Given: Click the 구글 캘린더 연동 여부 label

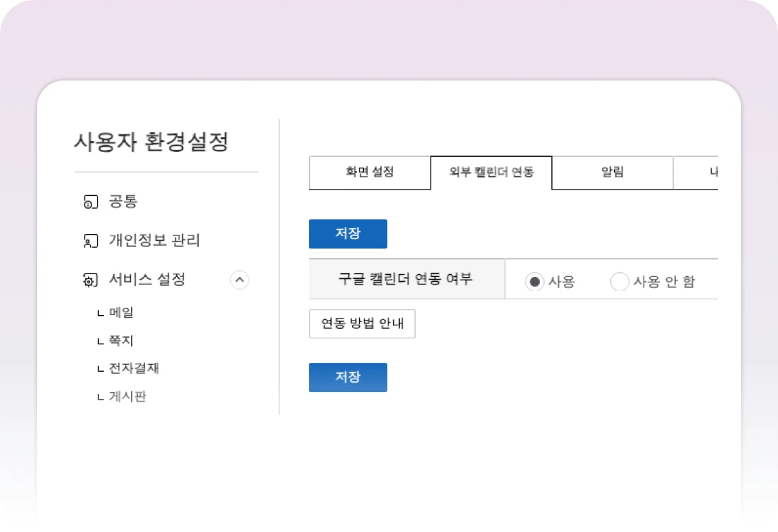Looking at the screenshot, I should pyautogui.click(x=406, y=279).
